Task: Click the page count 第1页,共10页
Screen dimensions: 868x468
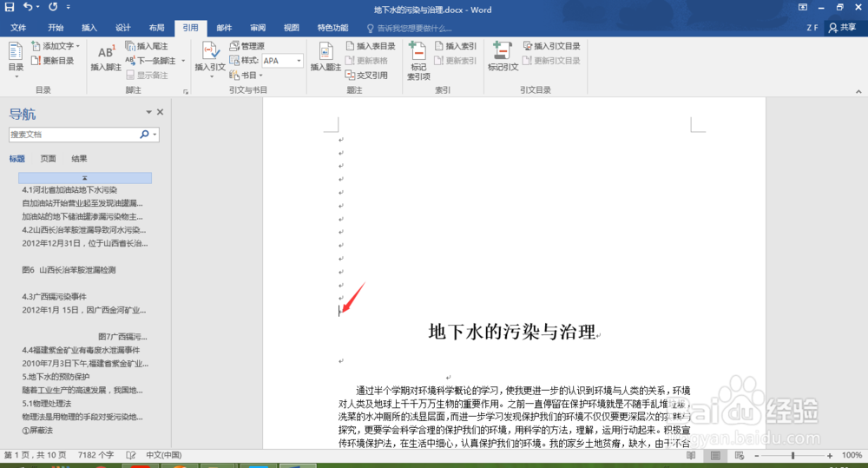Action: (x=35, y=455)
